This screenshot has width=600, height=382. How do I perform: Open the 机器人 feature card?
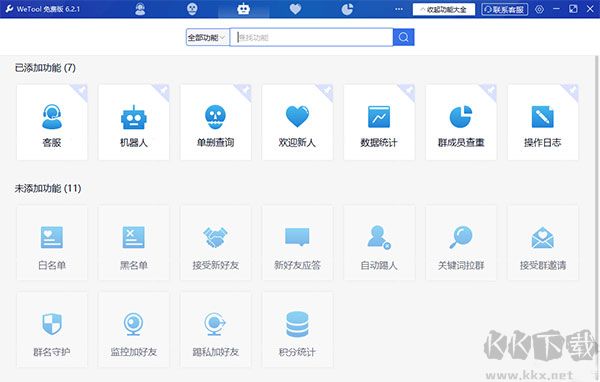tap(134, 122)
